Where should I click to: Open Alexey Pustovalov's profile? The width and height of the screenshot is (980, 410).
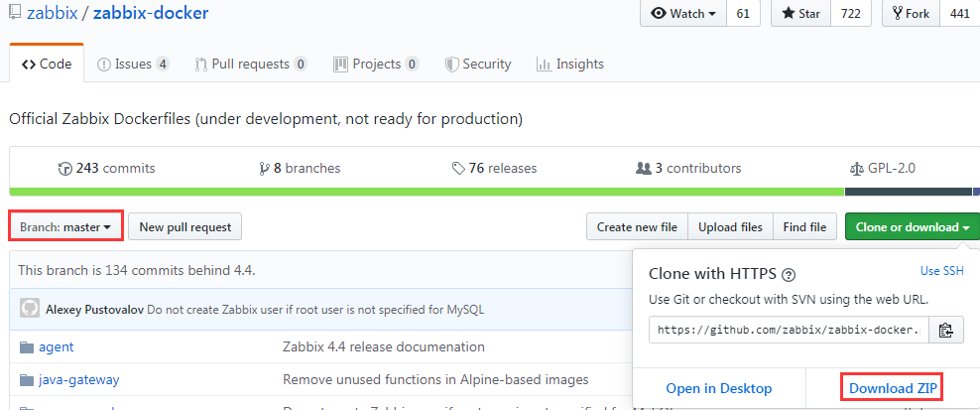pyautogui.click(x=95, y=309)
